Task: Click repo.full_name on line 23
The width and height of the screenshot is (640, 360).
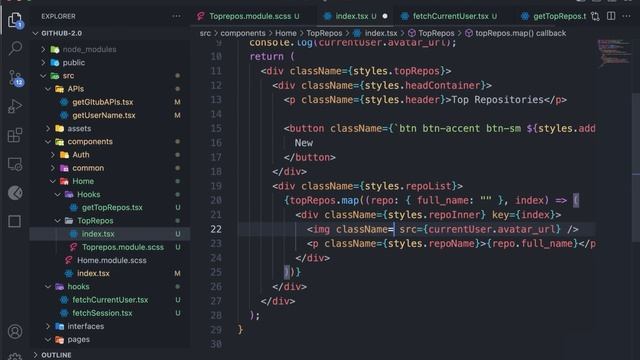Action: (x=532, y=244)
